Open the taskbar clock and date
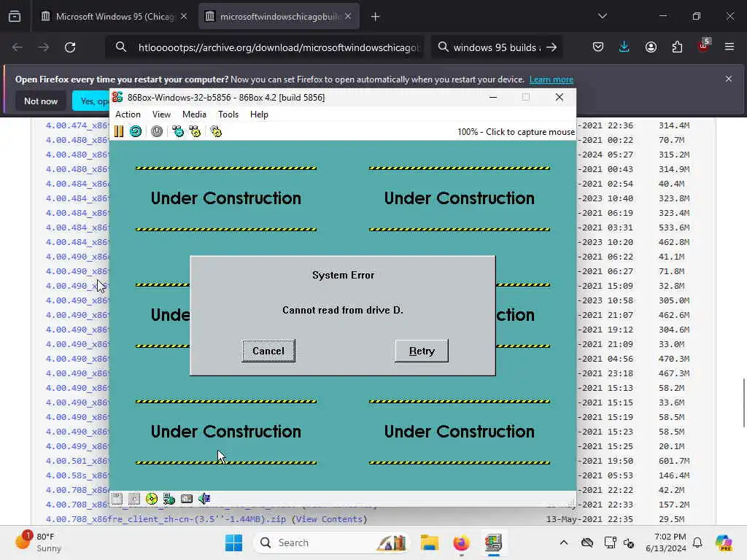This screenshot has width=747, height=560. [x=665, y=542]
